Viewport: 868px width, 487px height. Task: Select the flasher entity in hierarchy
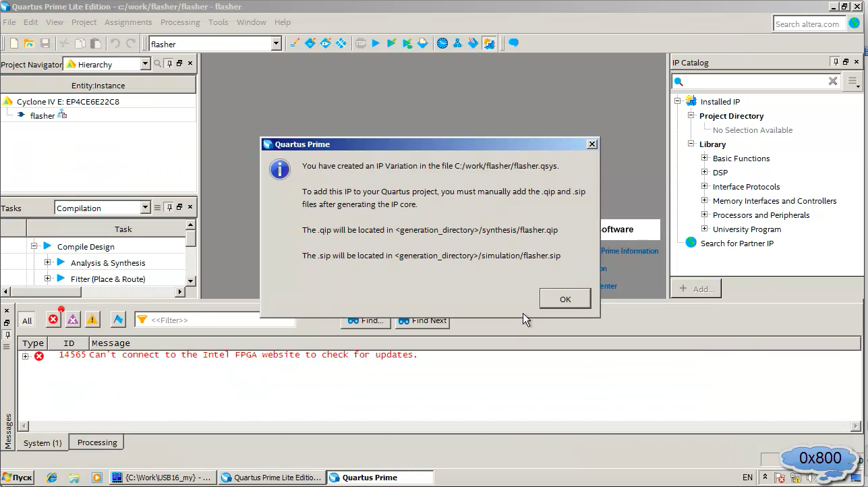(x=42, y=115)
